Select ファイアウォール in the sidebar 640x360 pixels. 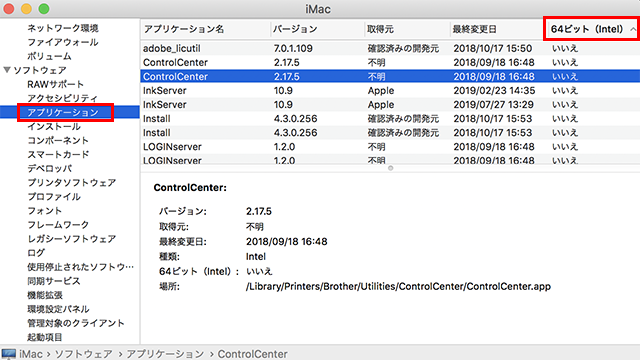point(63,42)
